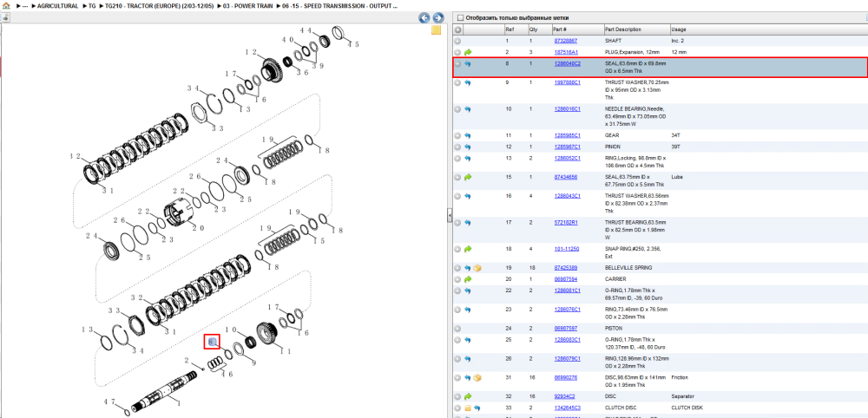
Task: Open part number 86987594
Action: [x=566, y=279]
